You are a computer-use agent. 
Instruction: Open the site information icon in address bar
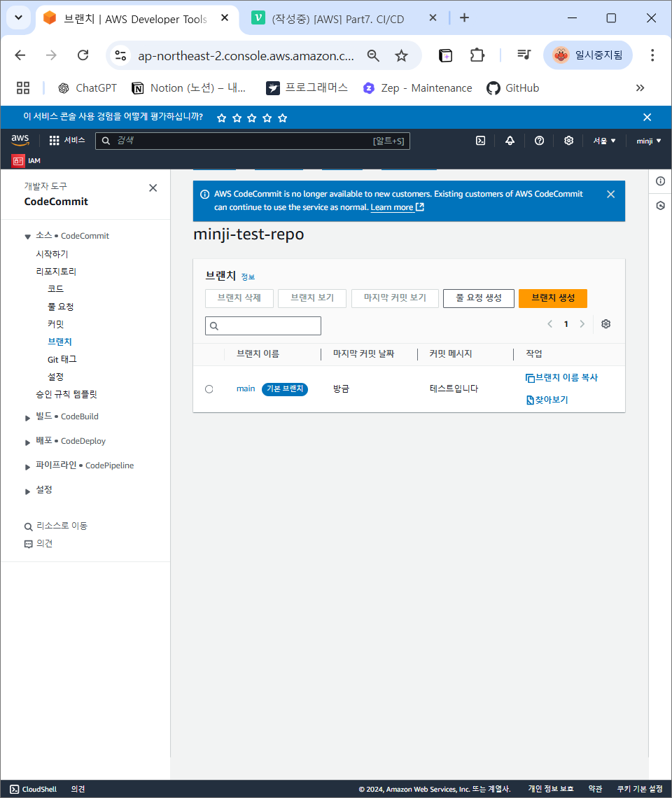(120, 55)
